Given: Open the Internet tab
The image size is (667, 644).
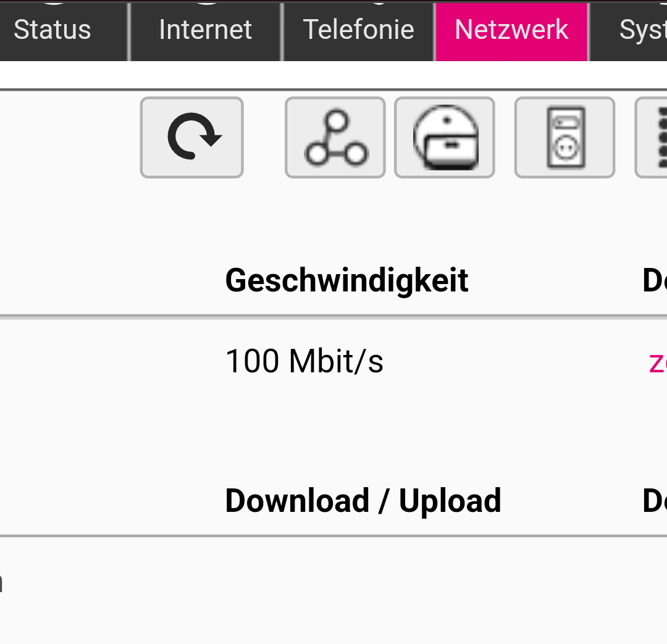Looking at the screenshot, I should [x=205, y=30].
